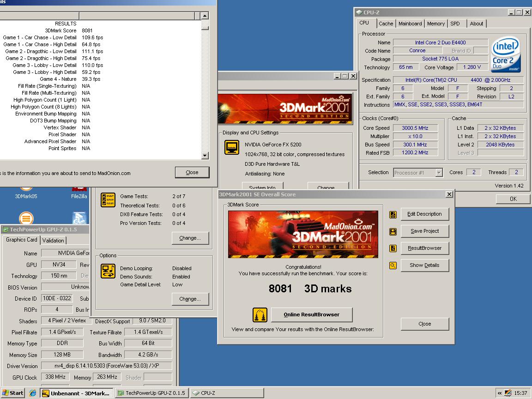The height and width of the screenshot is (399, 532).
Task: Click the Multiplier x 10.0 field
Action: coord(415,136)
